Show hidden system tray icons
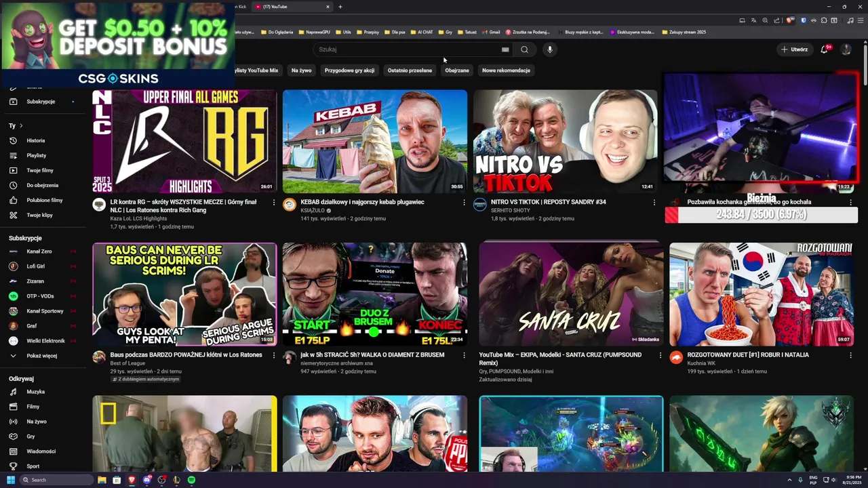The image size is (868, 488). [789, 480]
